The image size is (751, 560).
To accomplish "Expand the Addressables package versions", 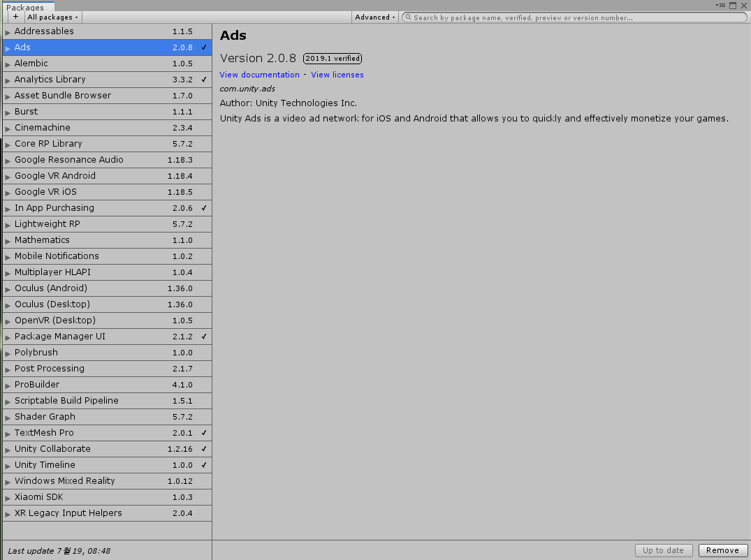I will click(x=8, y=32).
